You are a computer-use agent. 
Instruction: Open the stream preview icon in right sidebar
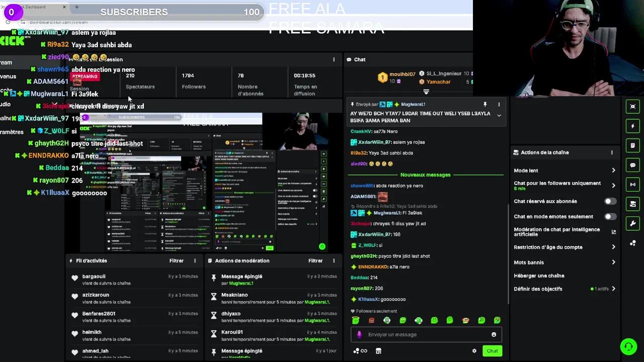coord(632,106)
